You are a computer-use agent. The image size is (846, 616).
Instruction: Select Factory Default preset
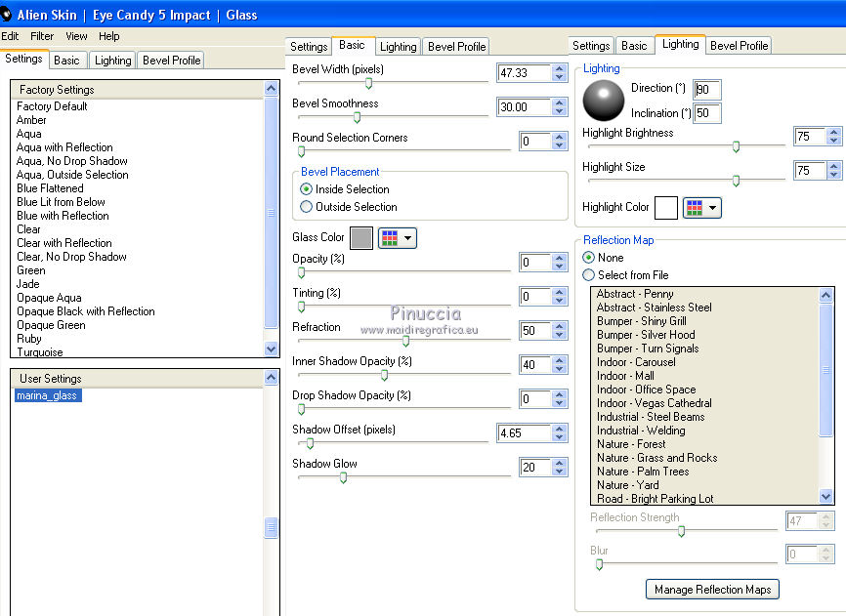tap(52, 106)
